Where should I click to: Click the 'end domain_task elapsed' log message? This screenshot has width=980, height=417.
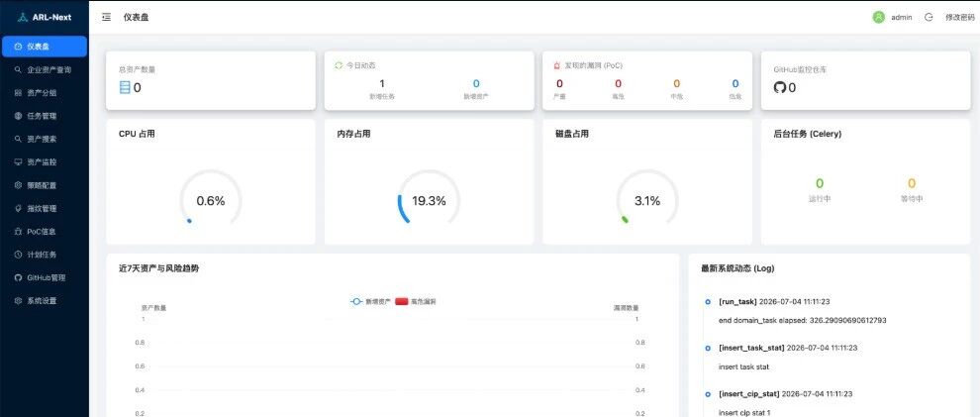pos(803,320)
